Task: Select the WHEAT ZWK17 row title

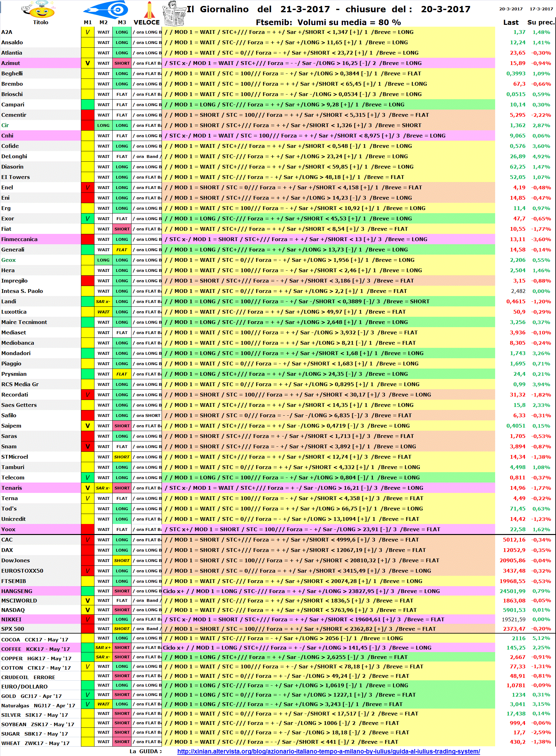Action: [35, 743]
